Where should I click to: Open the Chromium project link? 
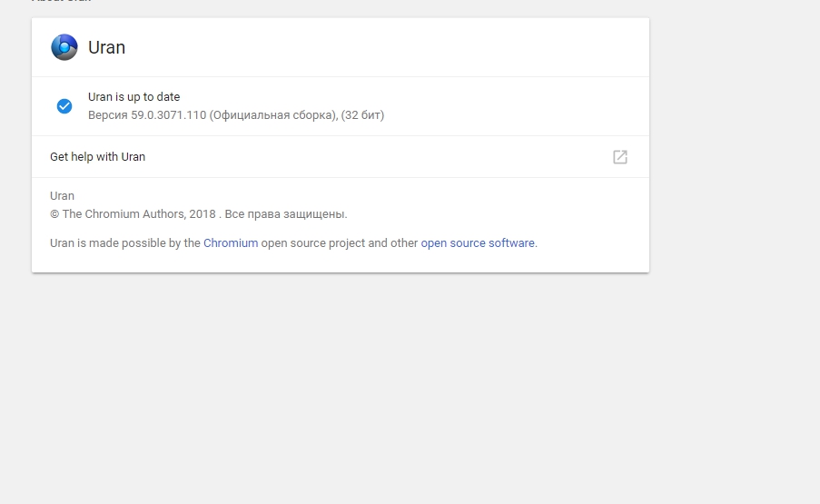231,243
